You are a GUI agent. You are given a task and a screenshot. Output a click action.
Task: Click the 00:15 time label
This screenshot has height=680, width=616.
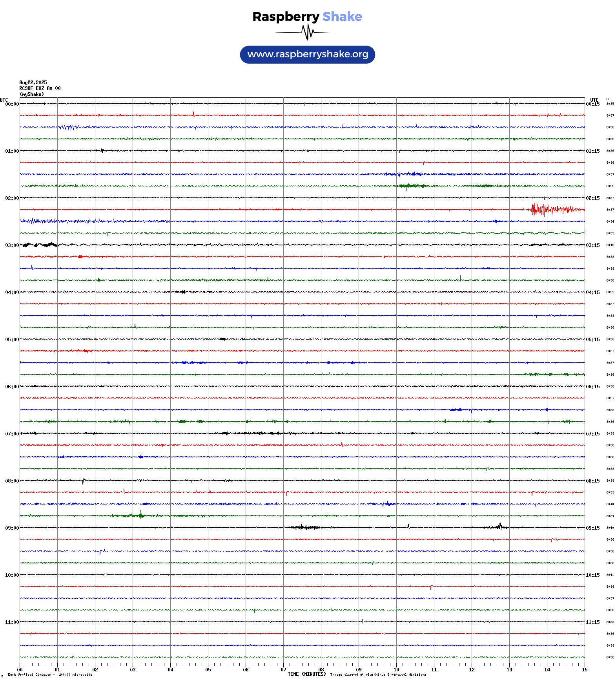(x=593, y=104)
